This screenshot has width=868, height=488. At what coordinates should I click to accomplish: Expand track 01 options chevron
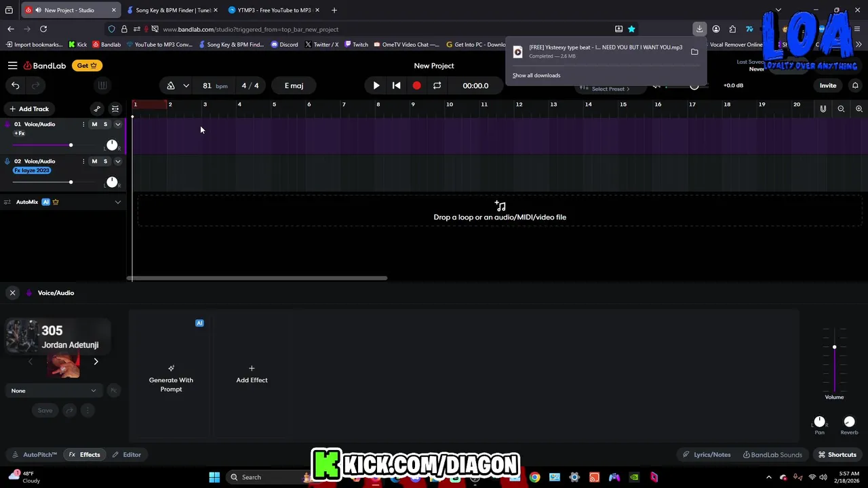point(117,124)
